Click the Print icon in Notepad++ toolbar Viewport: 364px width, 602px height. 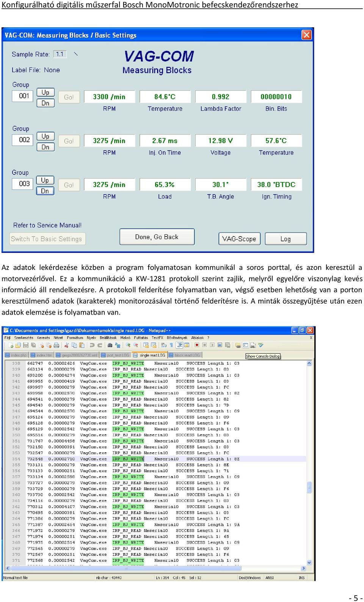click(56, 345)
